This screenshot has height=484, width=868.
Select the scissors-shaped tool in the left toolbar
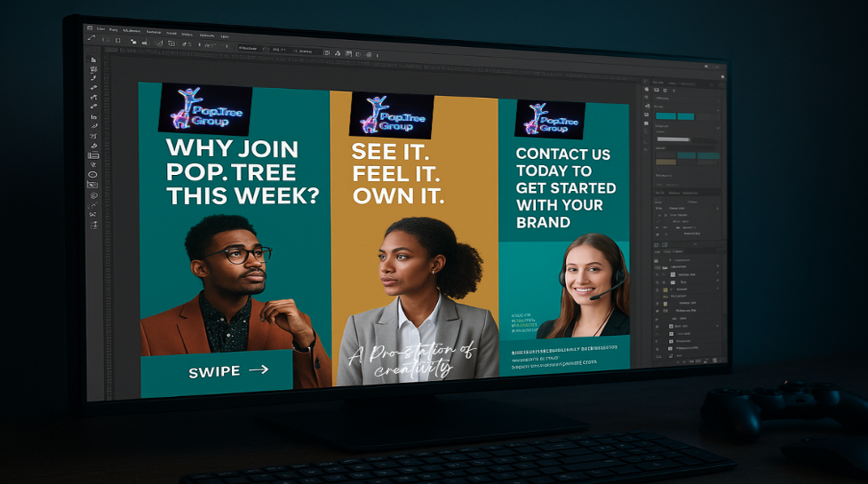coord(92,215)
